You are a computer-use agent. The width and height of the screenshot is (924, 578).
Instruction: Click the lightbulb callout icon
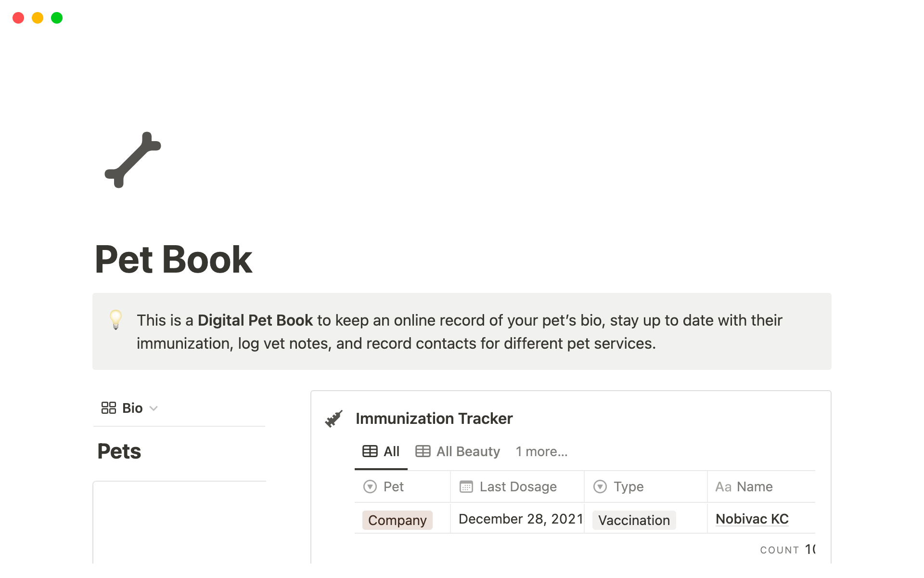(x=115, y=319)
